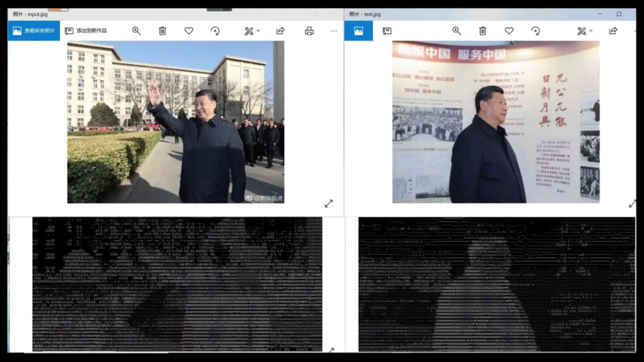Image resolution: width=644 pixels, height=362 pixels.
Task: Rotate input.jpg with the rotate icon
Action: (x=215, y=31)
